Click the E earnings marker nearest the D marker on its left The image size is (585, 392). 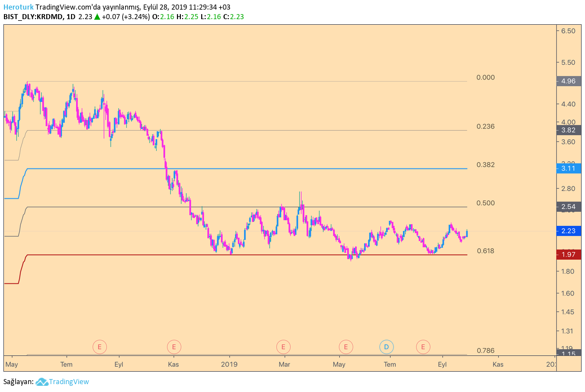346,347
